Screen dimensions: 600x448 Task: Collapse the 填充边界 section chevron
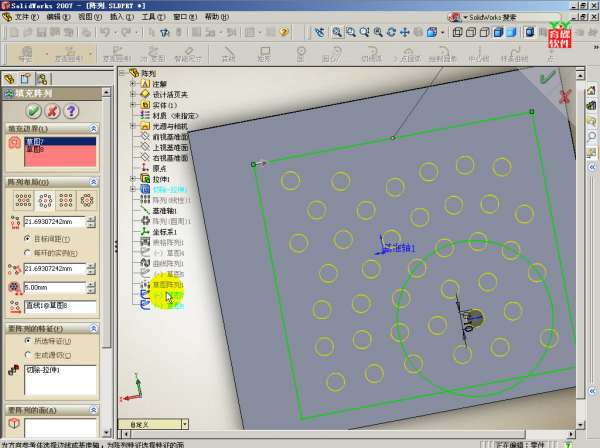(93, 129)
